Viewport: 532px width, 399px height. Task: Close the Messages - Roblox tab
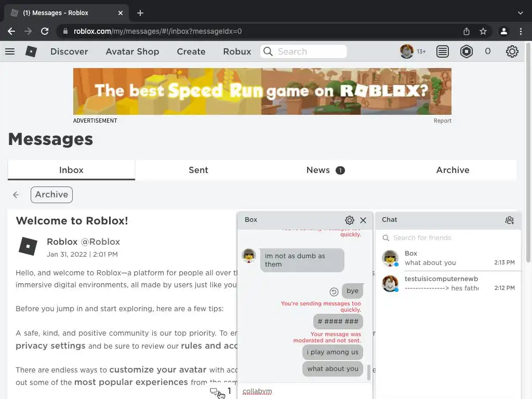click(121, 13)
